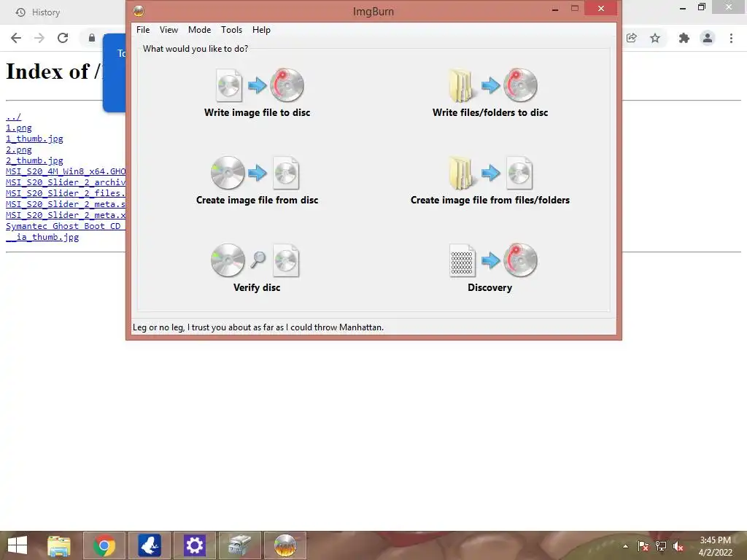Click the lock icon in Chrome address bar
This screenshot has width=747, height=560.
(92, 38)
